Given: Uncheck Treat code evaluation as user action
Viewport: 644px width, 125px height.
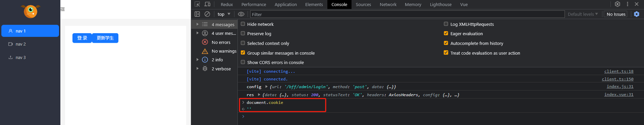Looking at the screenshot, I should (x=446, y=53).
